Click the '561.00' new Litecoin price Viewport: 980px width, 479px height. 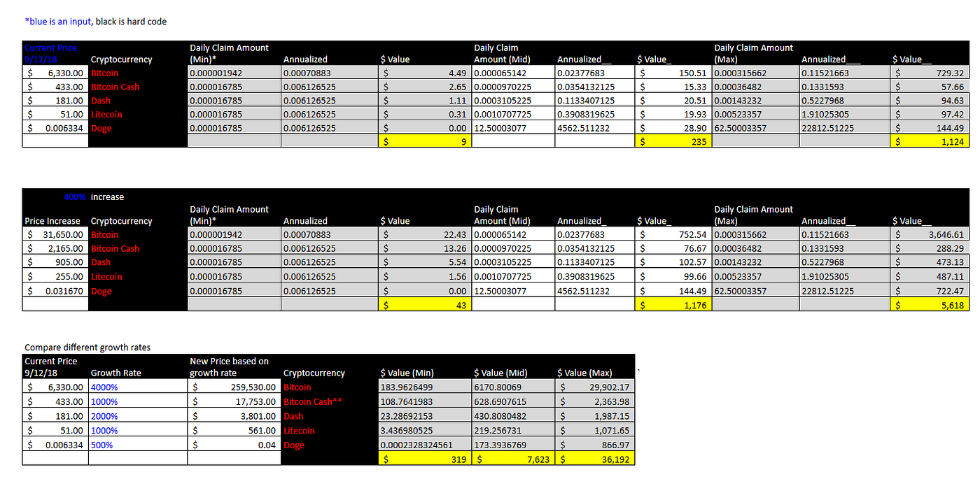coord(234,430)
